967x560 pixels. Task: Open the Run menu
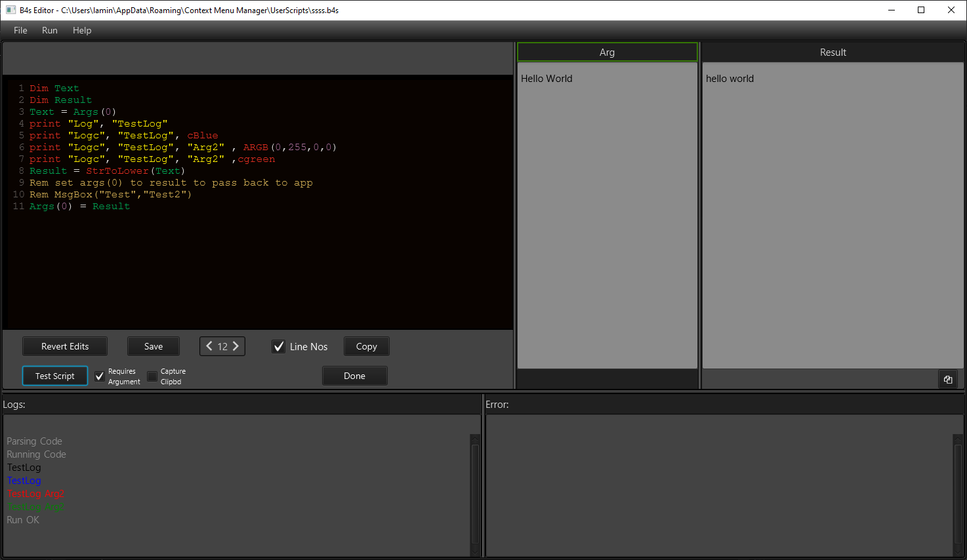click(50, 30)
